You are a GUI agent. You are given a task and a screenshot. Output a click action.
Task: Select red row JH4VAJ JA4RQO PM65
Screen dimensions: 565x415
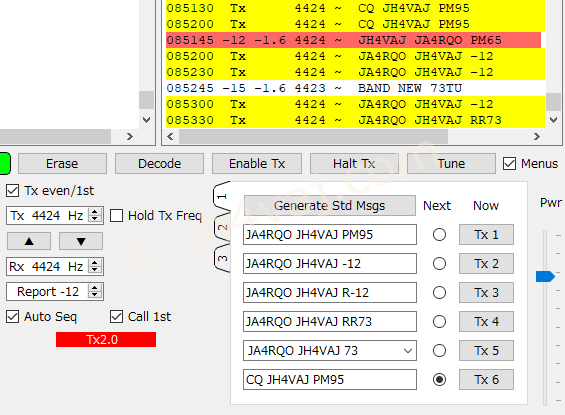[x=353, y=40]
